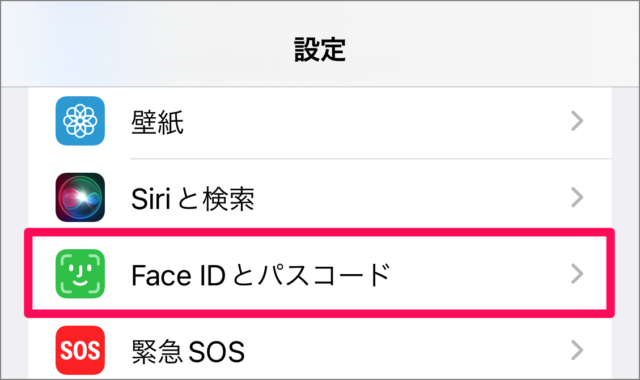Image resolution: width=640 pixels, height=380 pixels.
Task: Open the 壁紙 chevron arrow
Action: click(x=577, y=121)
